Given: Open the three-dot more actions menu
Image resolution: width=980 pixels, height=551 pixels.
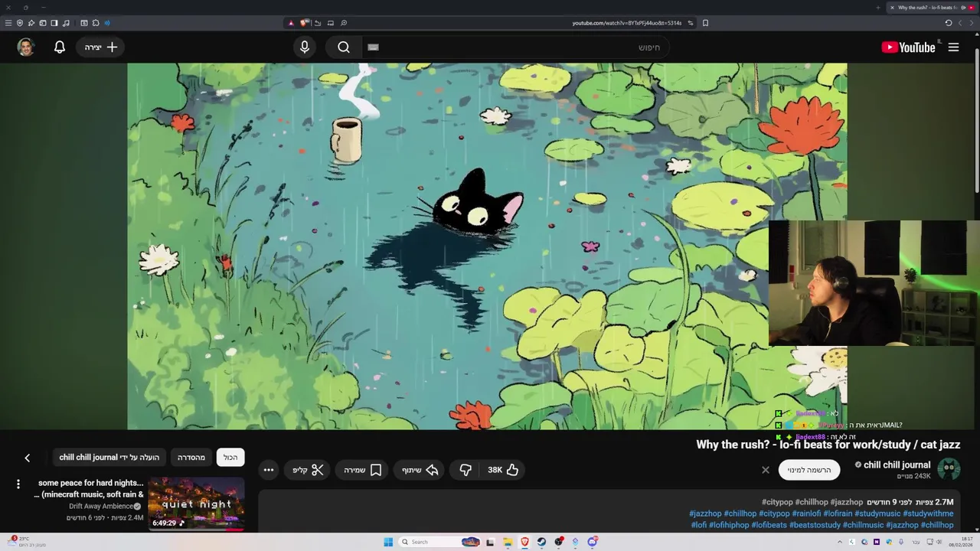Looking at the screenshot, I should 269,470.
